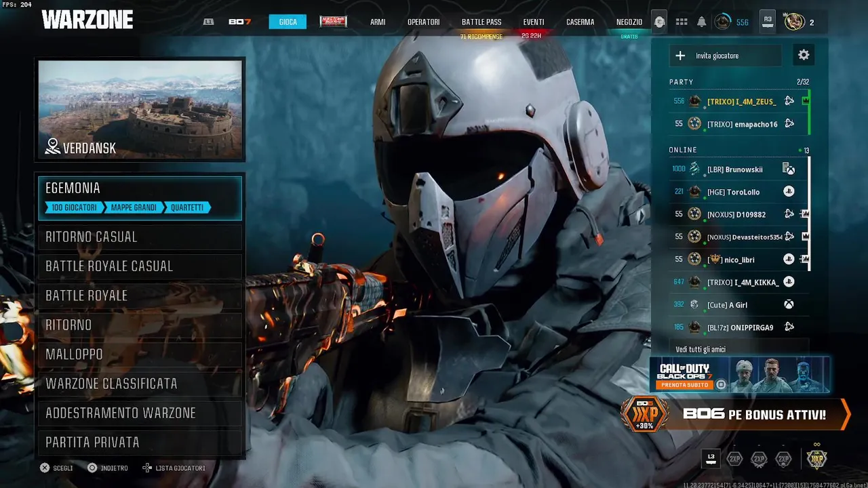Open the CASERMA tab
Viewport: 868px width, 488px height.
(x=580, y=22)
